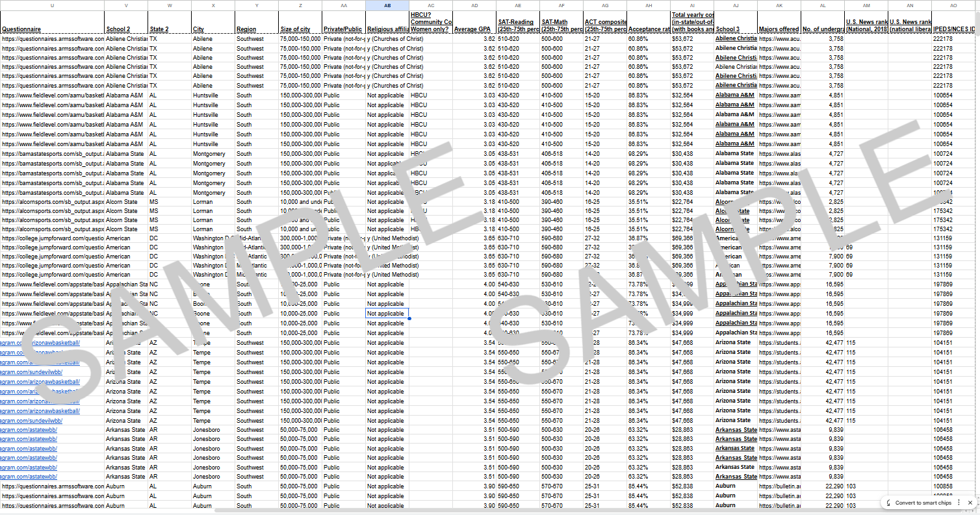Open the first astatewbb Instagram link

[x=29, y=430]
